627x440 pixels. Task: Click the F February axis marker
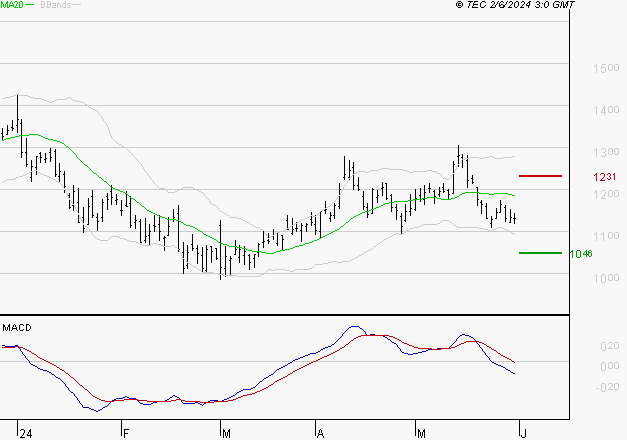(x=126, y=434)
